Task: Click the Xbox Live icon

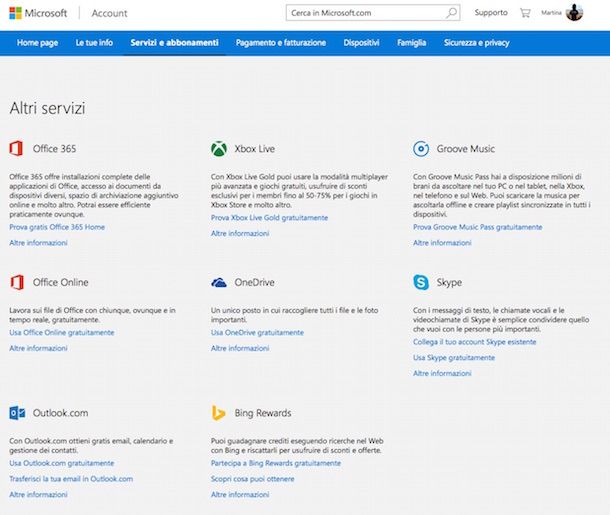Action: point(219,149)
